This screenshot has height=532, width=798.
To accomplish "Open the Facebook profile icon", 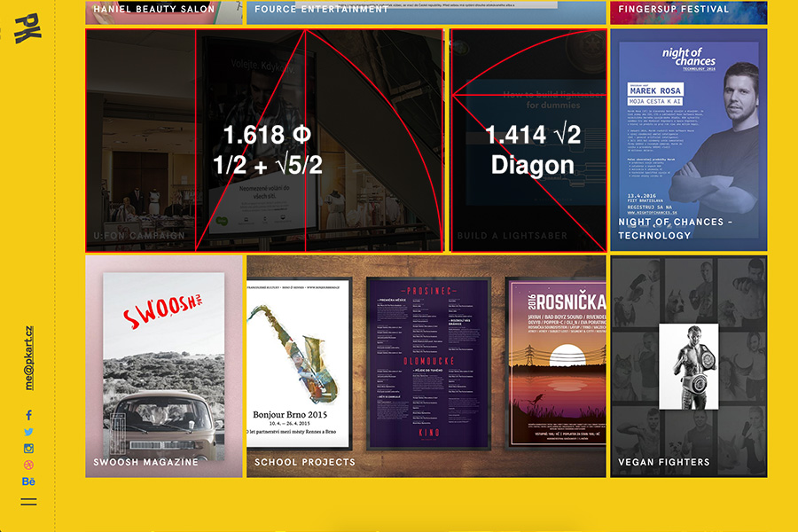I will tap(28, 415).
